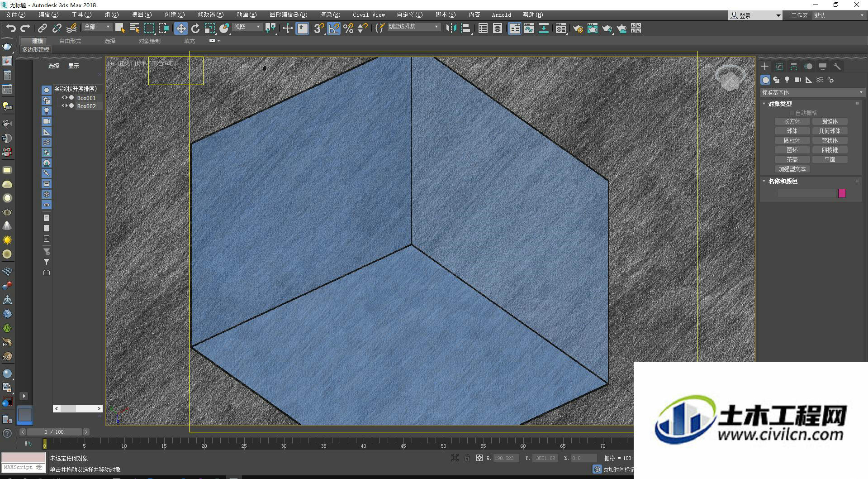The width and height of the screenshot is (868, 479).
Task: Open Select by Name dialog
Action: point(134,29)
